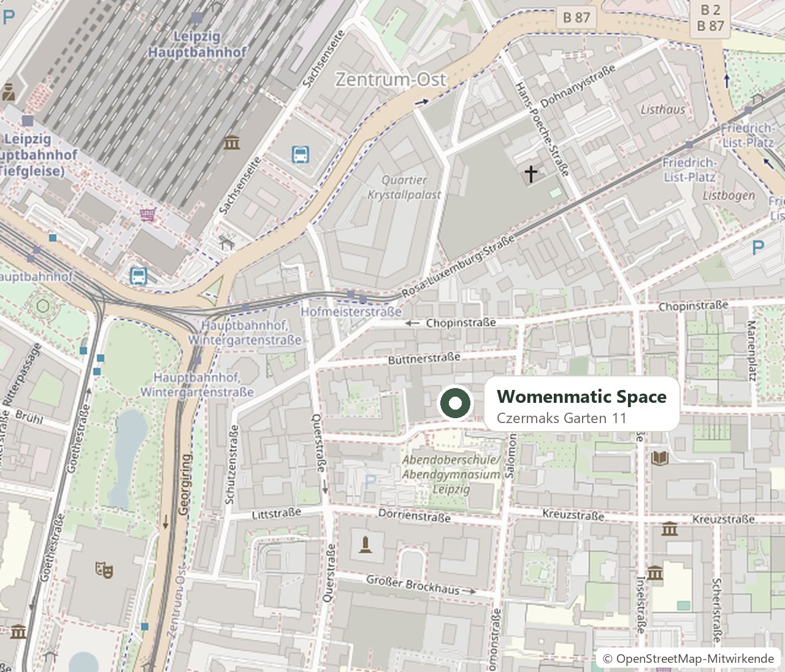The image size is (785, 672).
Task: Click the Listhaus label
Action: coord(663,110)
